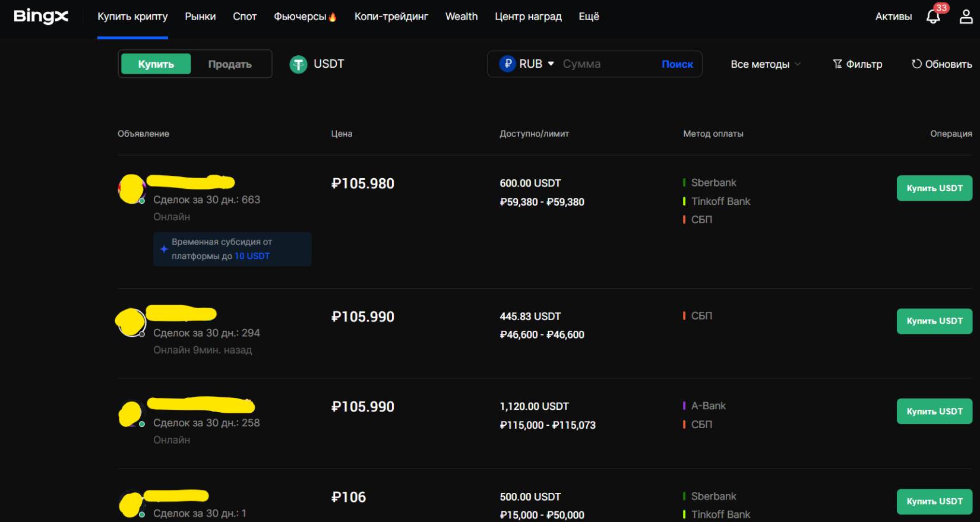This screenshot has height=522, width=980.
Task: Open the notifications bell
Action: point(933,17)
